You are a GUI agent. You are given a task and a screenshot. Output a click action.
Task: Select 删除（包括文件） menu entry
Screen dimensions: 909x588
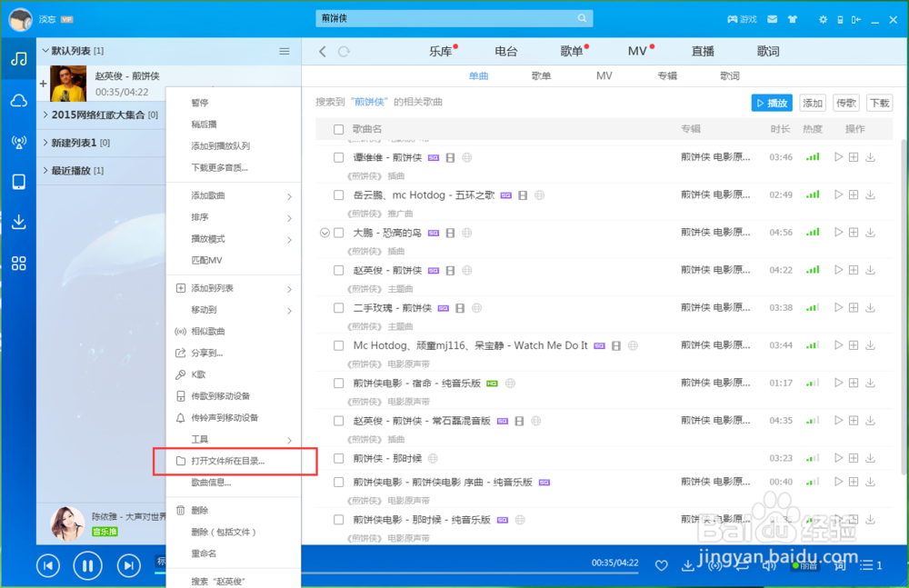tap(234, 532)
